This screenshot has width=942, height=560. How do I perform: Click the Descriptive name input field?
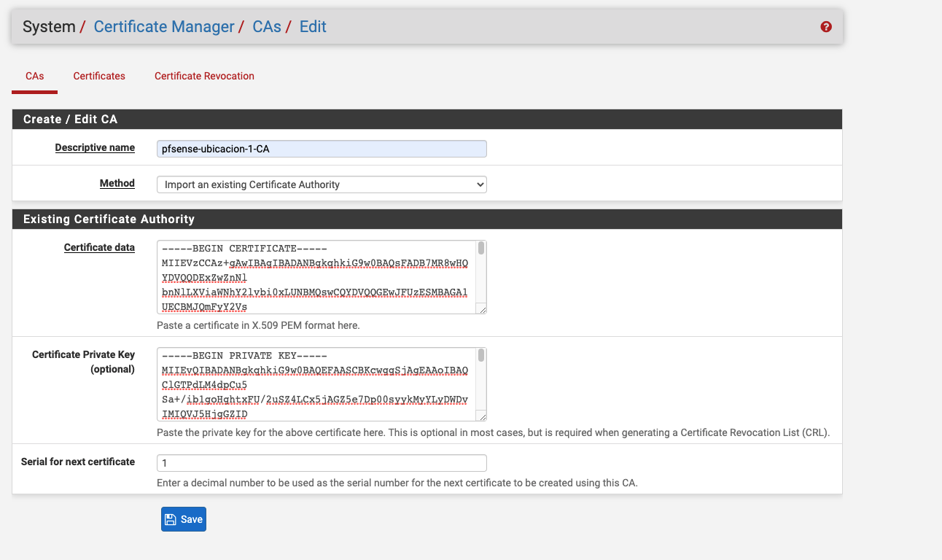point(322,149)
